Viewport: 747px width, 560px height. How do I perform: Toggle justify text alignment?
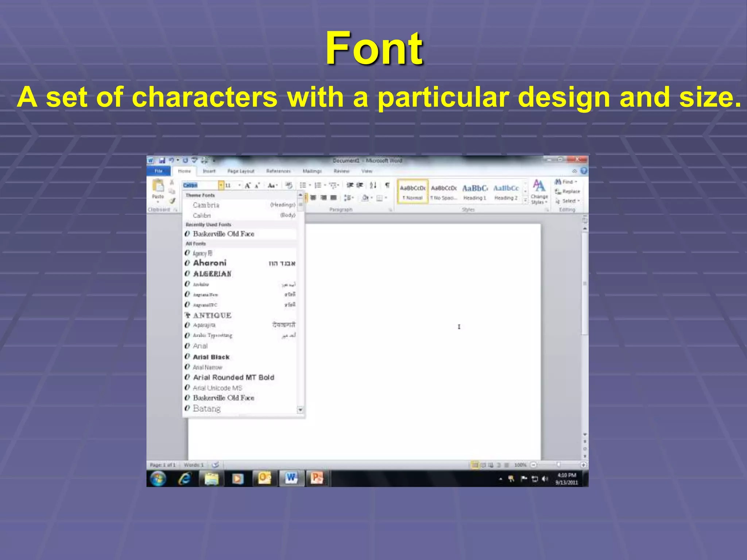coord(333,198)
